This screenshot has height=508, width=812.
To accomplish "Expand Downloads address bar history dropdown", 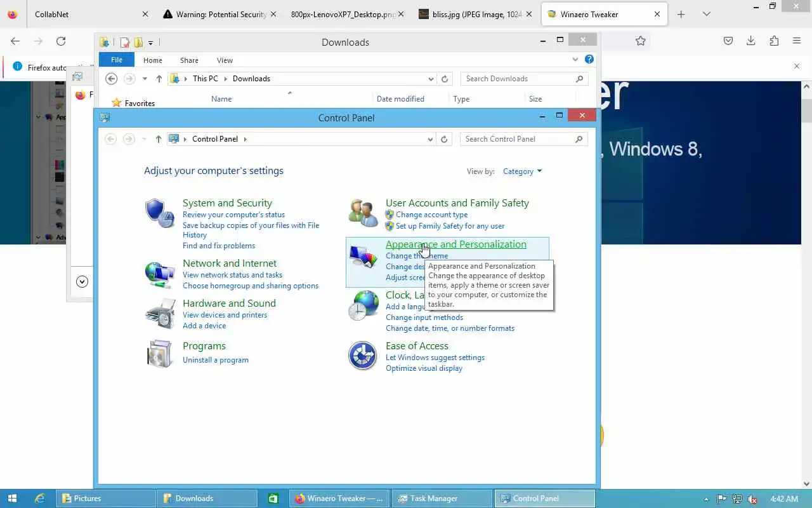I will coord(431,79).
